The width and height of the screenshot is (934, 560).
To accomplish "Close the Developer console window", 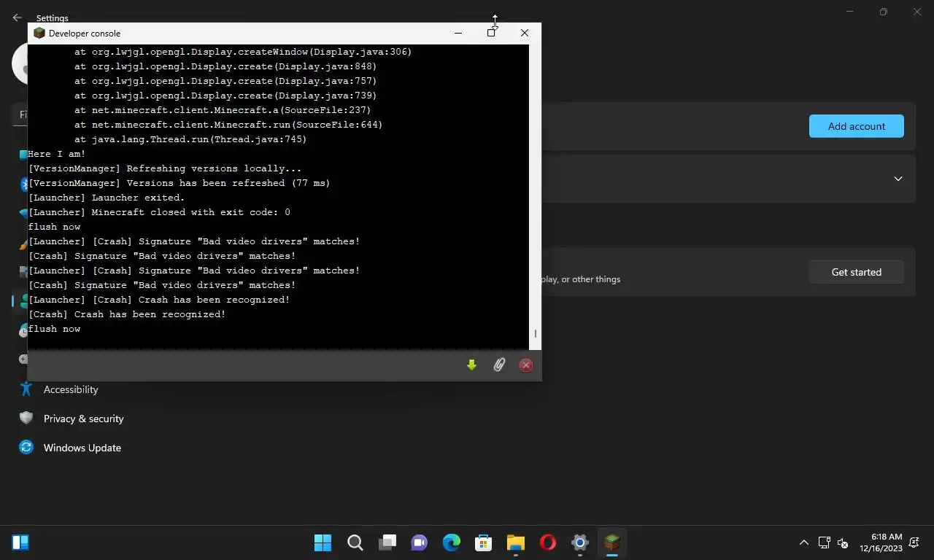I will point(524,33).
